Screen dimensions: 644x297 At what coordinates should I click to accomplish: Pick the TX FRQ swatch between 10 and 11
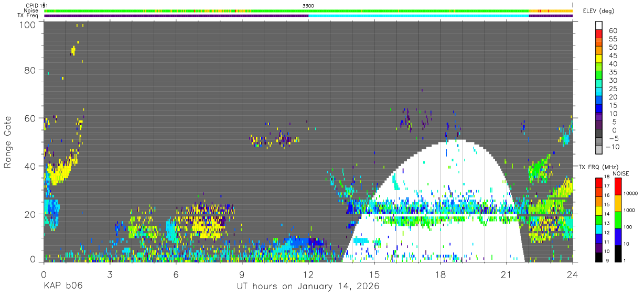pos(599,248)
